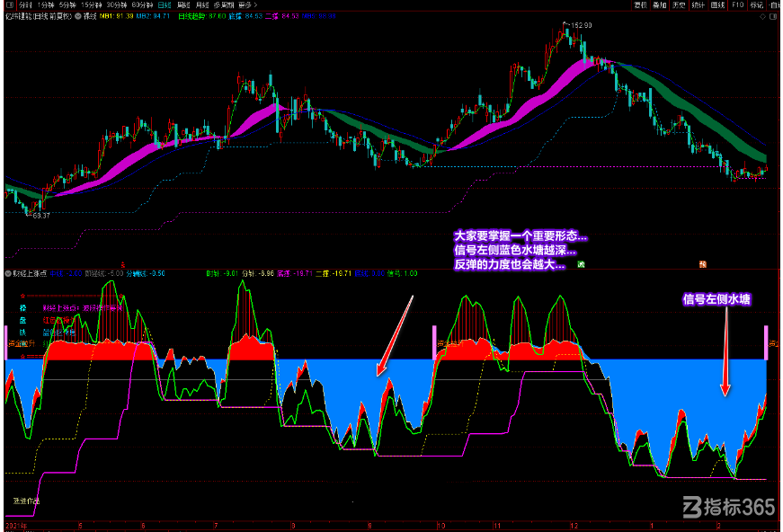The width and height of the screenshot is (783, 532).
Task: Click the 信号: 1.00 value label
Action: pyautogui.click(x=403, y=273)
